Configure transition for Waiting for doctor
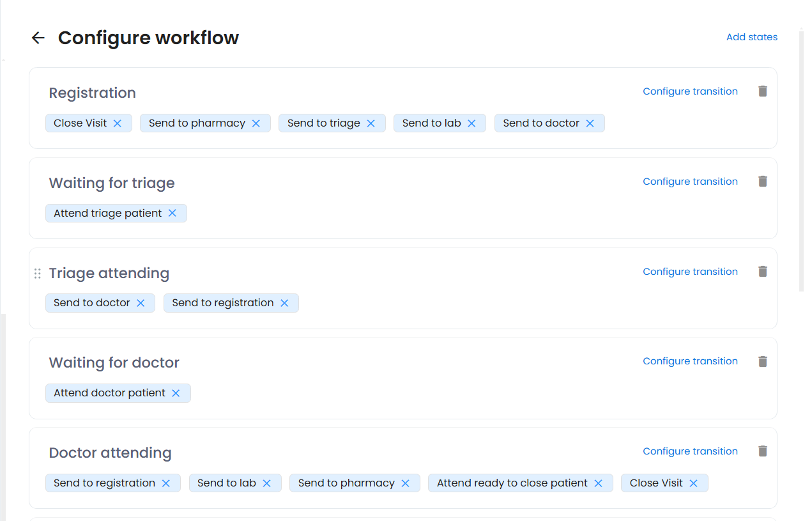Viewport: 812px width, 521px height. click(690, 361)
